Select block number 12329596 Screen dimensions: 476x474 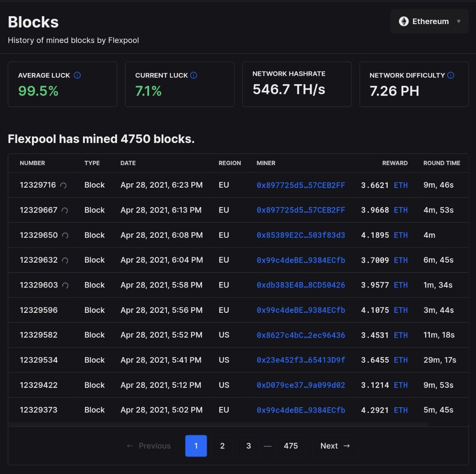pos(39,310)
